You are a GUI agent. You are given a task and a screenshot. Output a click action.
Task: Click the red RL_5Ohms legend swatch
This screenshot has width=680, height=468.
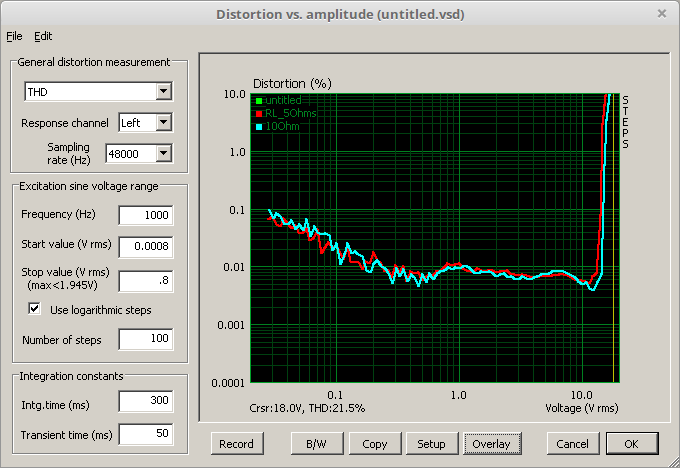[258, 114]
